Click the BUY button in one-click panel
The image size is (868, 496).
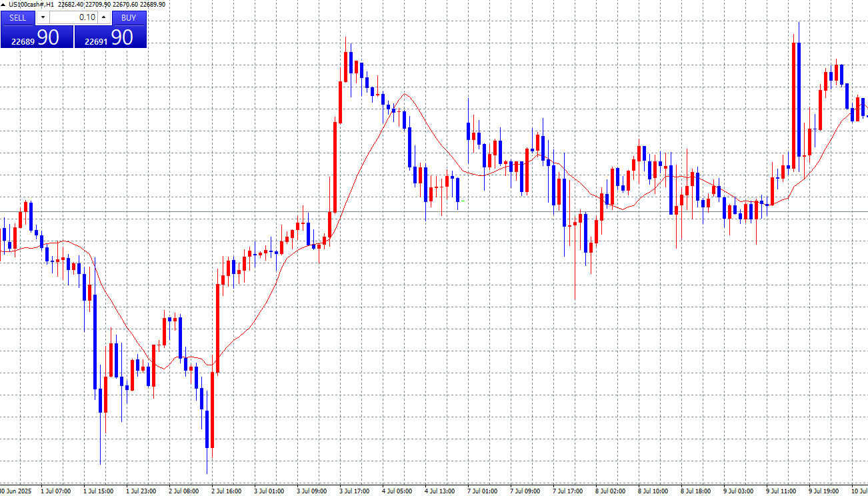coord(129,18)
